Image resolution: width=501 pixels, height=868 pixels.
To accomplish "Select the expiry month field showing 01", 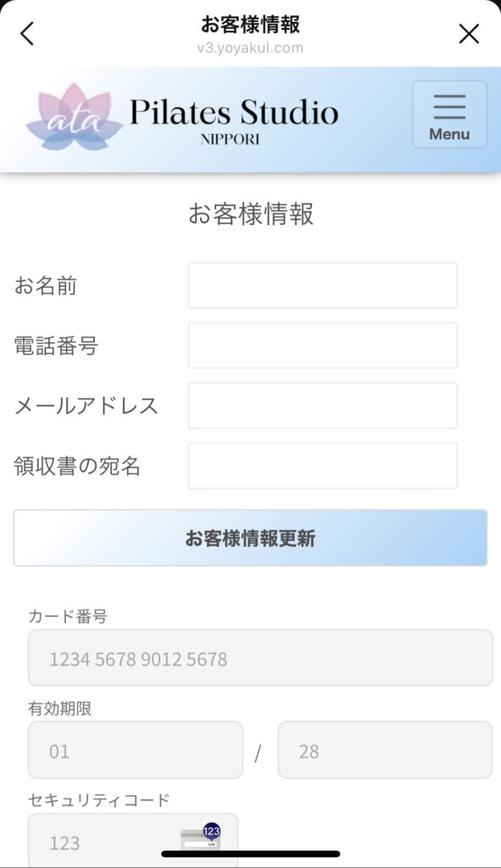I will [x=136, y=750].
